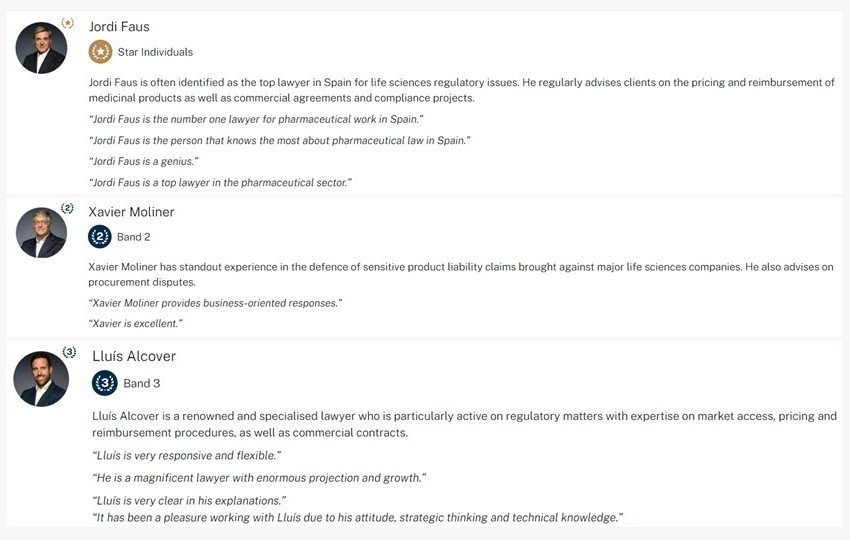Click Lluís Alcover's description paragraph
850x540 pixels.
464,424
